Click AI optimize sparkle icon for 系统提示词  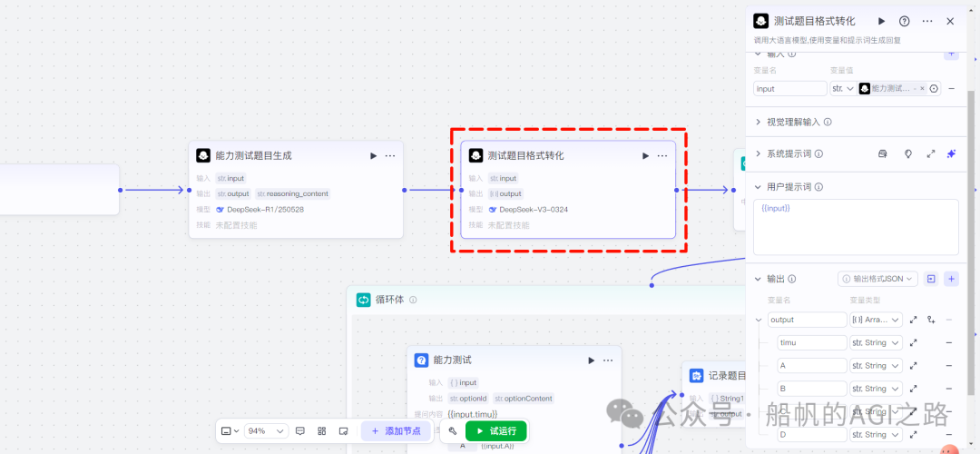tap(951, 153)
